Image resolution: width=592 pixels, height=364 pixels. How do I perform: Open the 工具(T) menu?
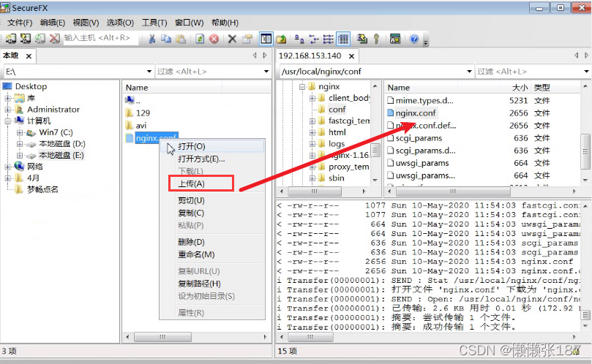click(154, 23)
